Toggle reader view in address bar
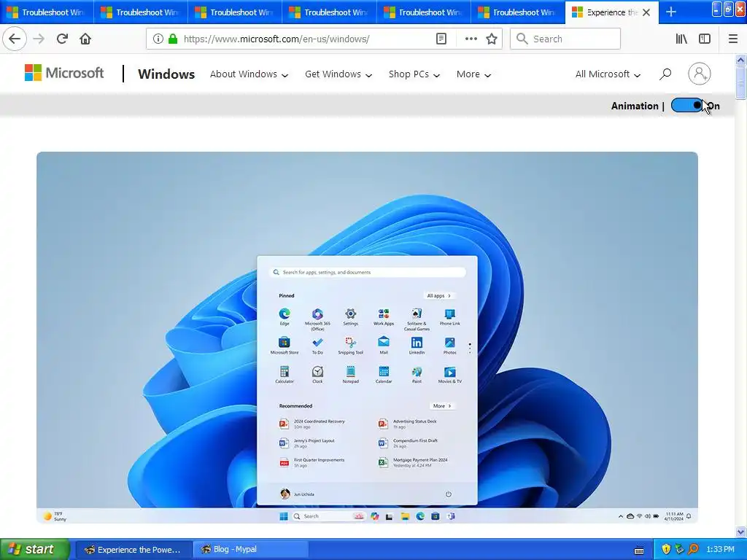The image size is (747, 560). click(441, 39)
